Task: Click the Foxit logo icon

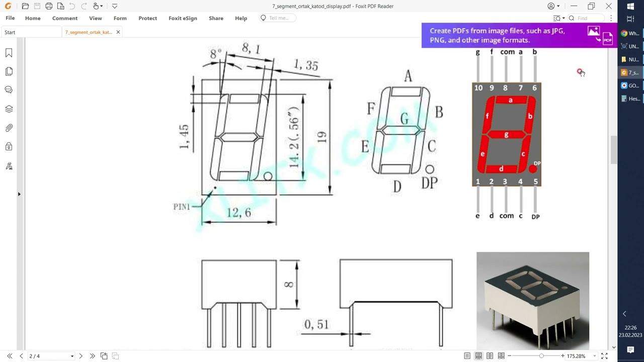Action: (8, 6)
